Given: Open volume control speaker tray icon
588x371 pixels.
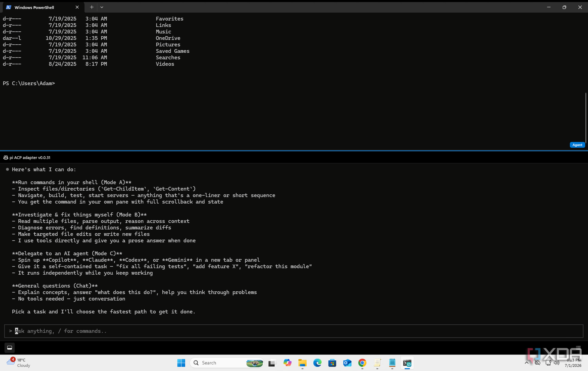Looking at the screenshot, I should pyautogui.click(x=557, y=363).
